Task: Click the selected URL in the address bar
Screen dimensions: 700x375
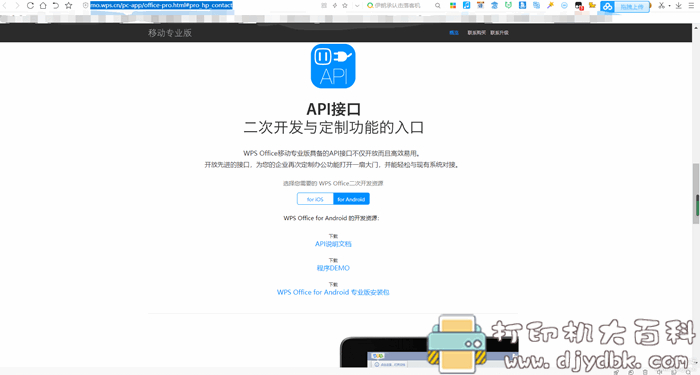Action: point(161,5)
